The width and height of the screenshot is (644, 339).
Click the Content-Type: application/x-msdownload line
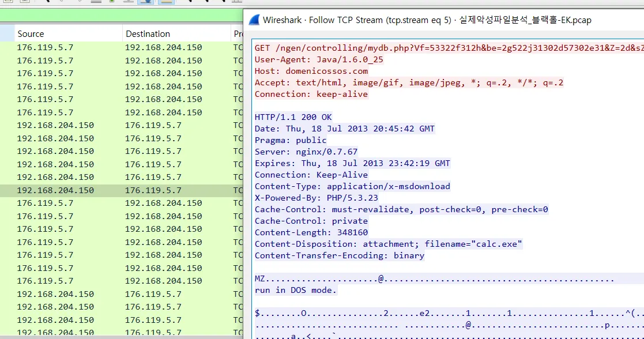352,186
